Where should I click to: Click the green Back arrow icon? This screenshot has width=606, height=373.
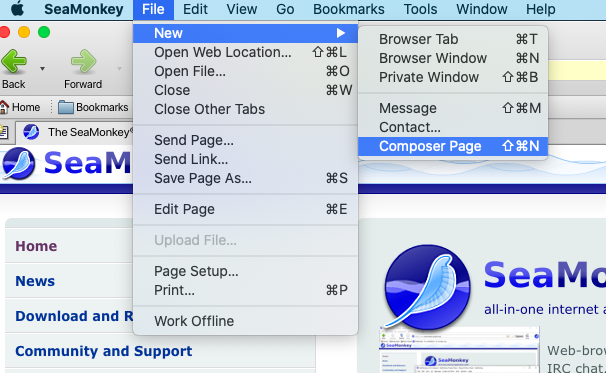pos(14,61)
